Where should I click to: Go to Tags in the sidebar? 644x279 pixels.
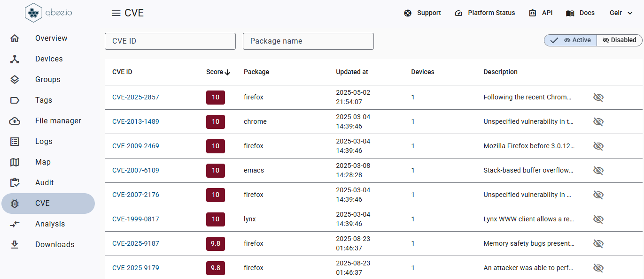point(44,100)
